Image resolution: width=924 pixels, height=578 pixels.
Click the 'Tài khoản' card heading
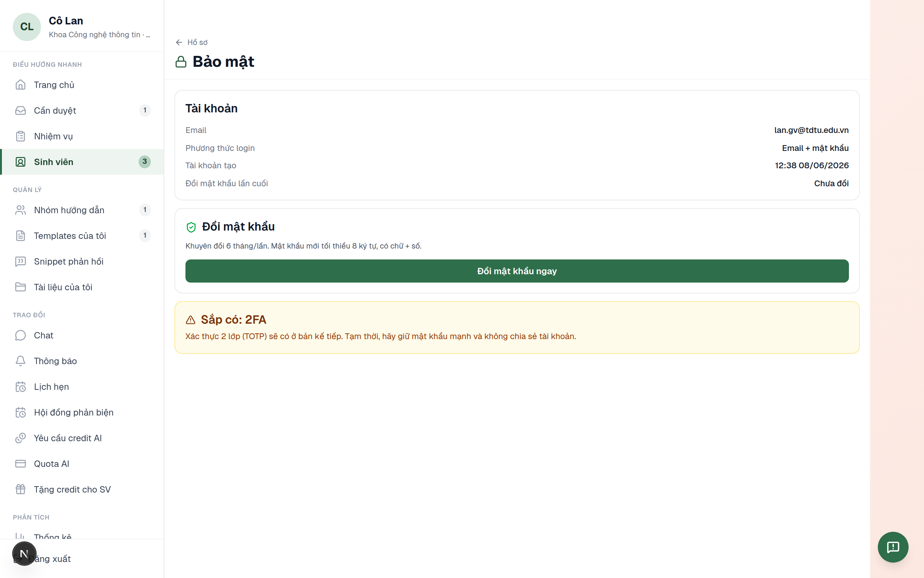(x=211, y=109)
